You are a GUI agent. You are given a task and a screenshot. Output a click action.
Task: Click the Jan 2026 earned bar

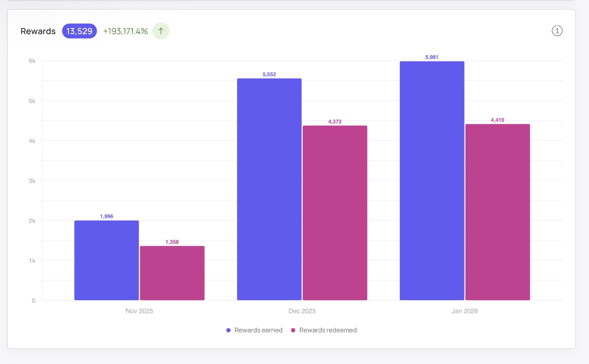[432, 181]
